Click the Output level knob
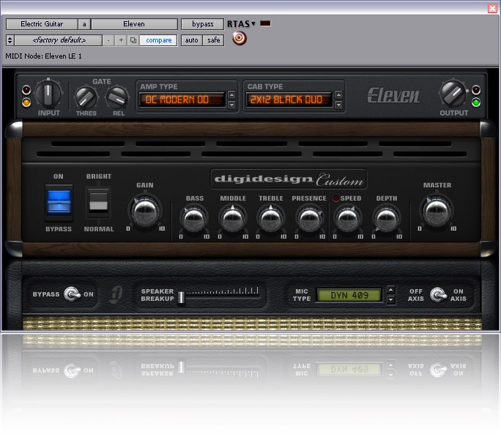The width and height of the screenshot is (501, 448). coord(453,94)
